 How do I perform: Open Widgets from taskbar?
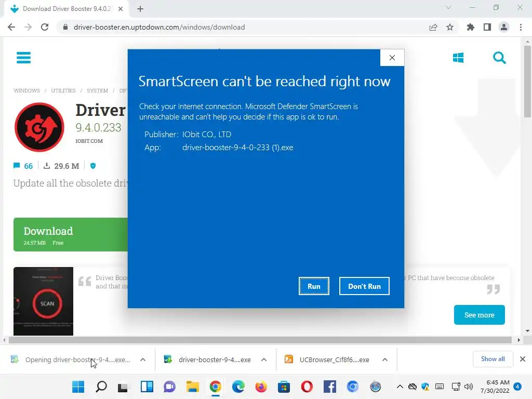click(147, 387)
